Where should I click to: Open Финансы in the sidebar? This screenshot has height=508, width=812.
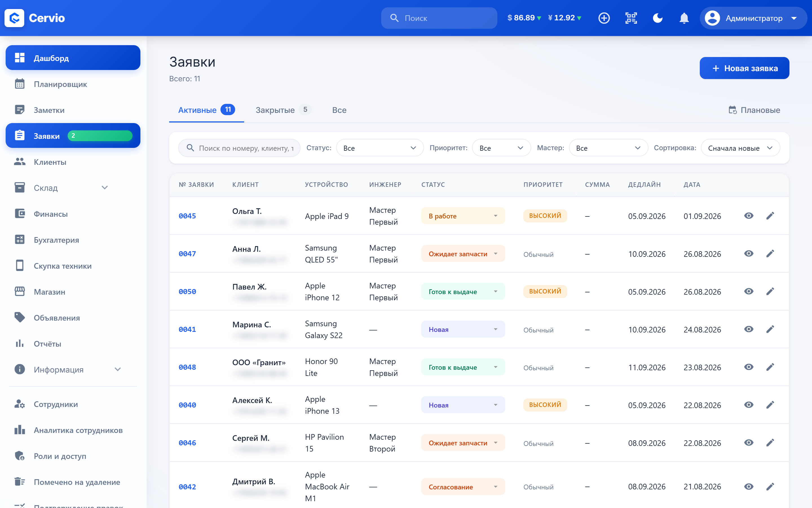pyautogui.click(x=73, y=214)
